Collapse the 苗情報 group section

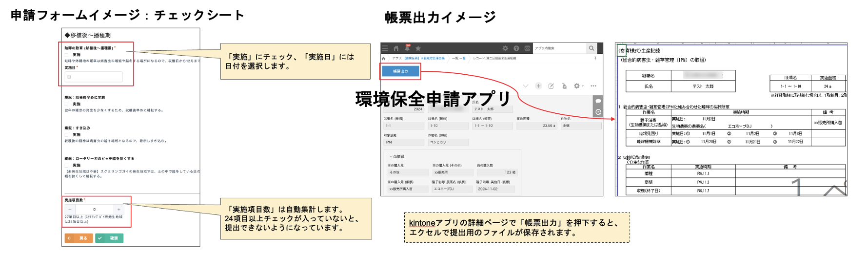391,156
